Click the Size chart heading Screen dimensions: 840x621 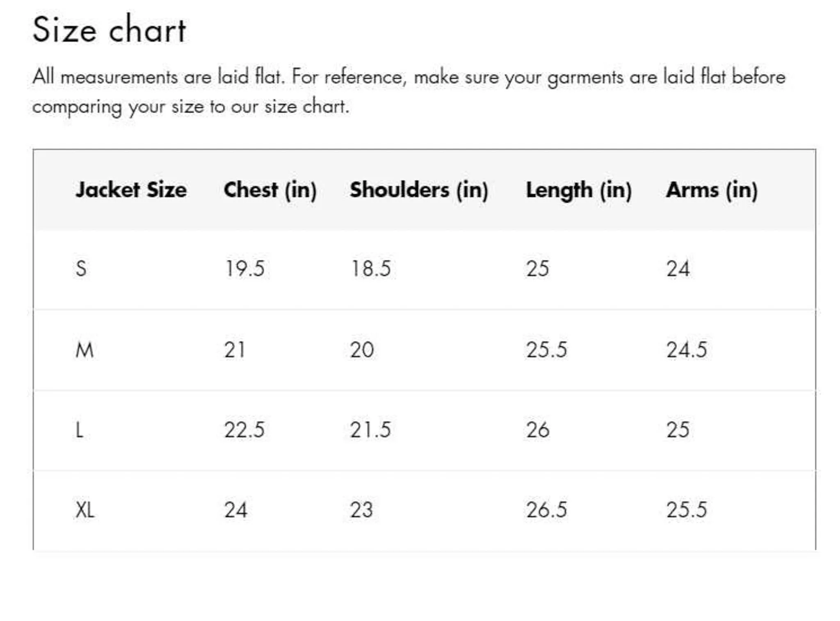point(109,30)
